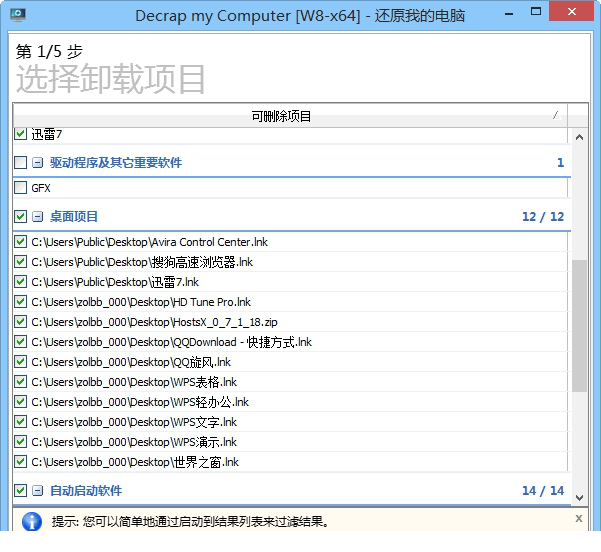
Task: Uncheck WPS文字.lnk checkbox
Action: pyautogui.click(x=20, y=422)
